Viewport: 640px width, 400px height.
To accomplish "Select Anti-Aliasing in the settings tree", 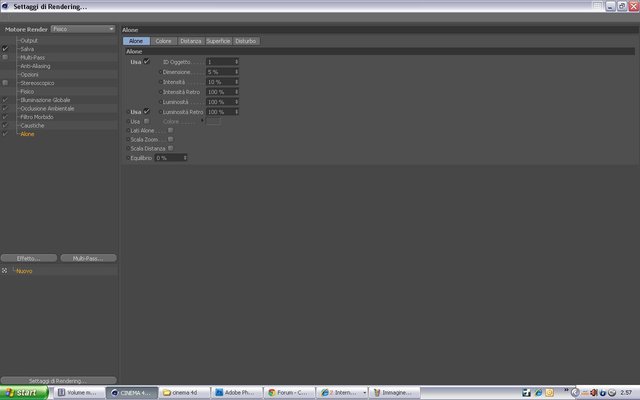I will (x=35, y=66).
